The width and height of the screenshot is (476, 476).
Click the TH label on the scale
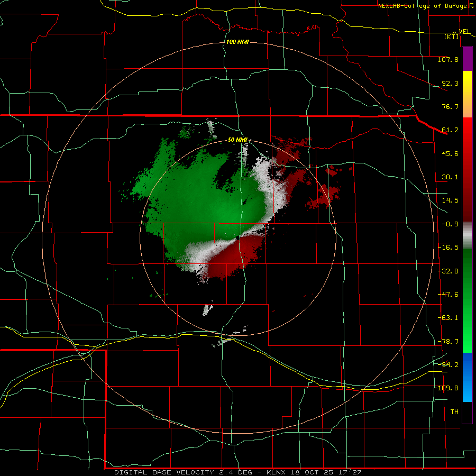point(454,412)
